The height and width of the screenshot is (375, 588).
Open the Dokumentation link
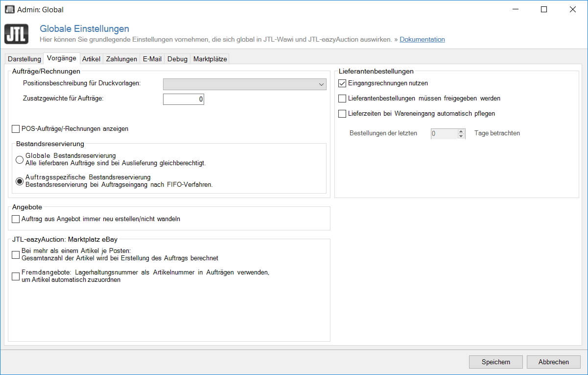click(x=422, y=40)
